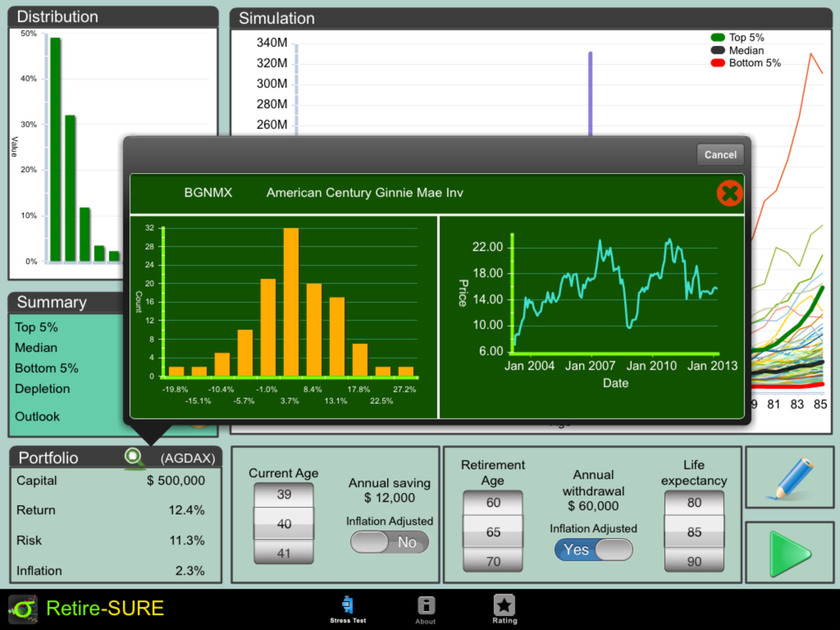
Task: Tap the blue pencil edit icon
Action: 790,478
